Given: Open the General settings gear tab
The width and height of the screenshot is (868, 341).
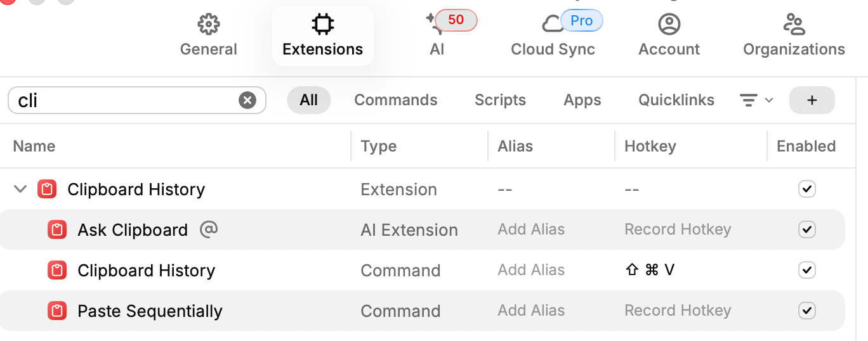Looking at the screenshot, I should [x=208, y=25].
